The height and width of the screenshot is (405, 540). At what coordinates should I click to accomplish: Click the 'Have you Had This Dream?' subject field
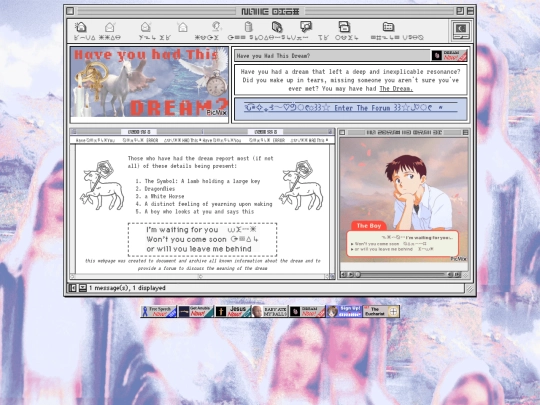click(332, 56)
